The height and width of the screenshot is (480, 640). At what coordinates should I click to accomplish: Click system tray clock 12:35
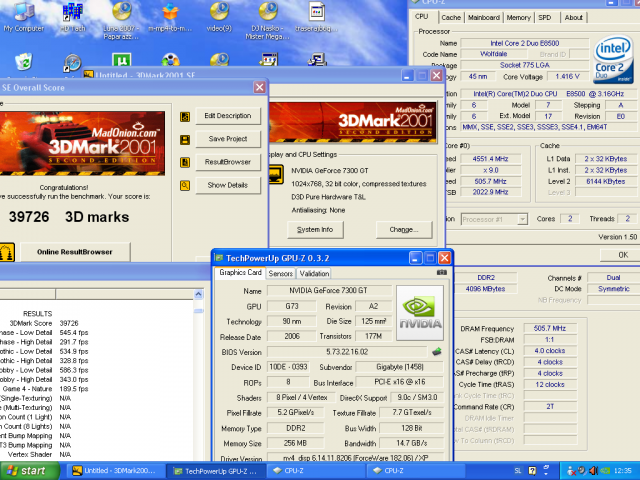622,471
